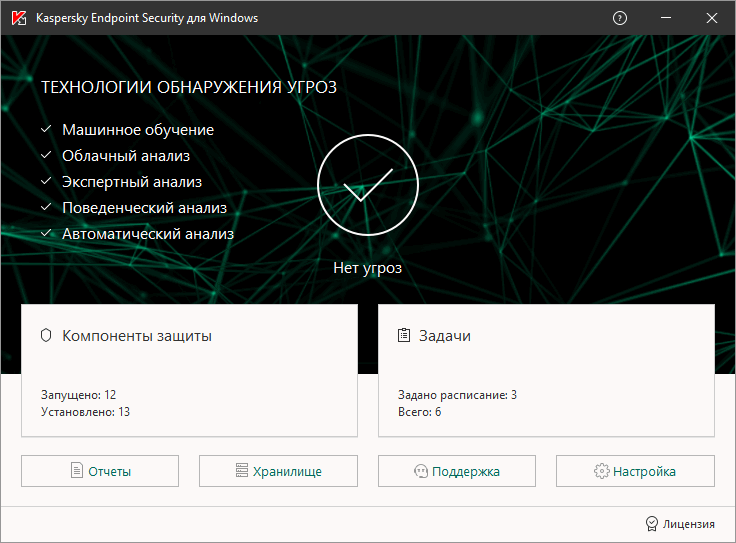Open the "Отчеты" reports button
Viewport: 736px width, 543px height.
tap(100, 471)
